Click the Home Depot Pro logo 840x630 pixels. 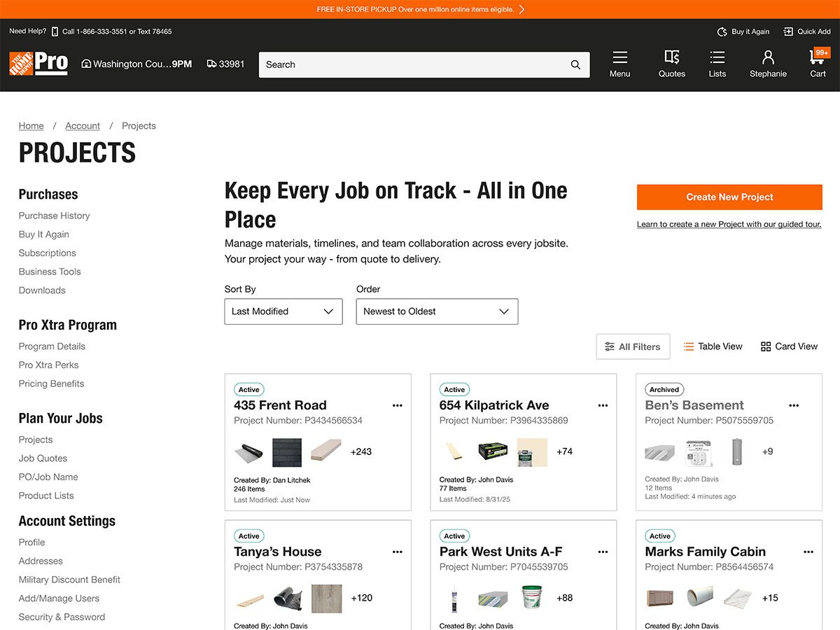tap(38, 63)
